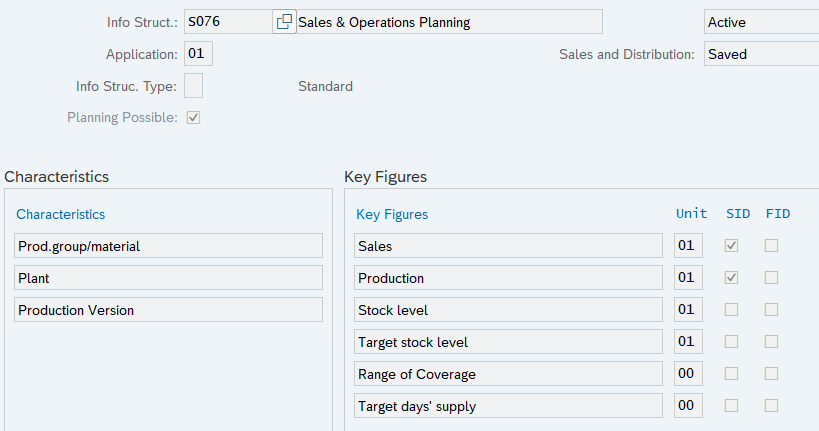Viewport: 819px width, 431px height.
Task: Click the empty Info Struc. Type field
Action: 194,86
